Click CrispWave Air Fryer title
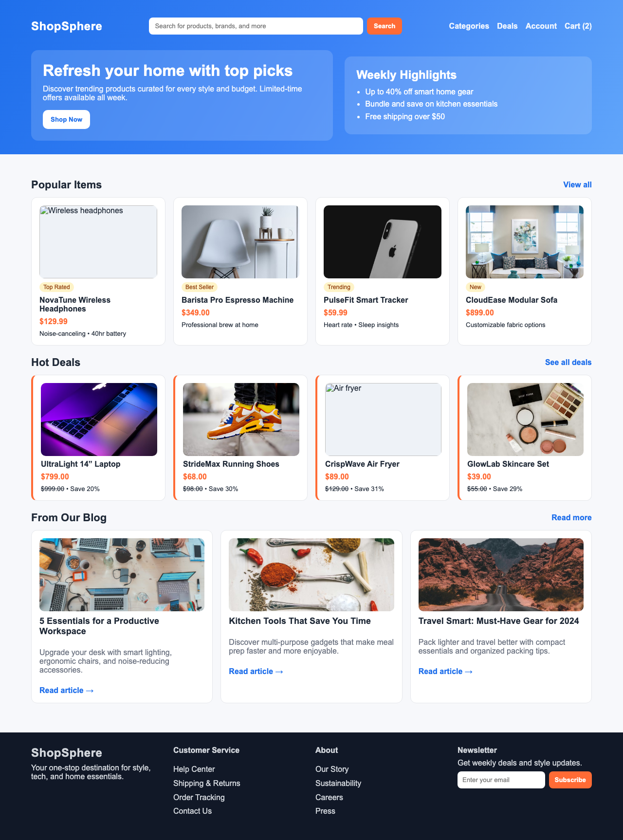 pyautogui.click(x=362, y=464)
